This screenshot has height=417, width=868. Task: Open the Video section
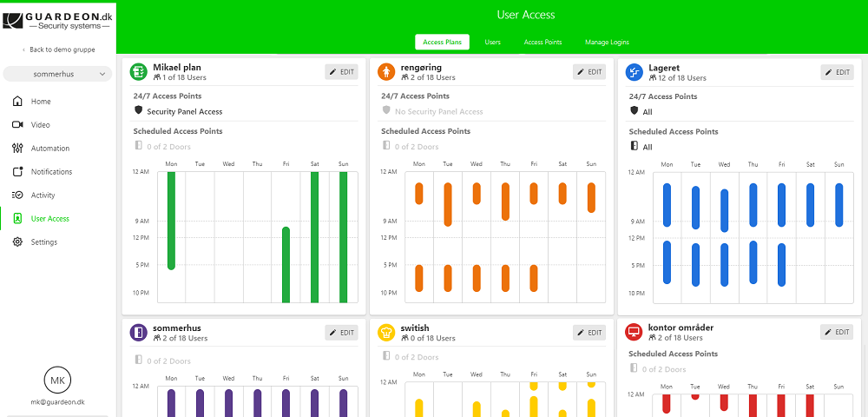click(40, 124)
